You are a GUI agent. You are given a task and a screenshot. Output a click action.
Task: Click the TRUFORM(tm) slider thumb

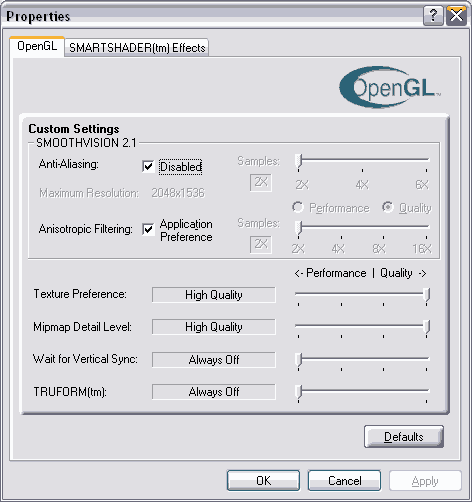[299, 392]
